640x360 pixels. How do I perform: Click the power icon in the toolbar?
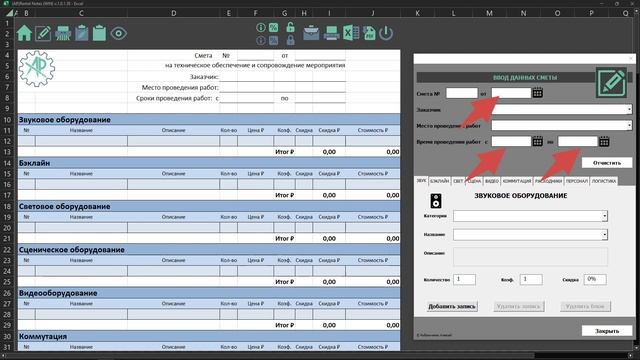click(x=386, y=33)
